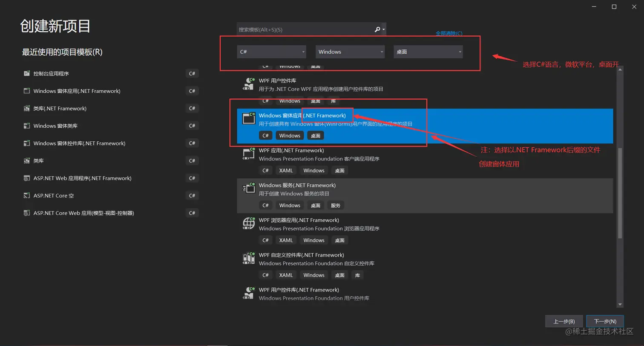This screenshot has height=346, width=644.
Task: Click the 类库(.NET Framework) recent template icon
Action: (27, 108)
